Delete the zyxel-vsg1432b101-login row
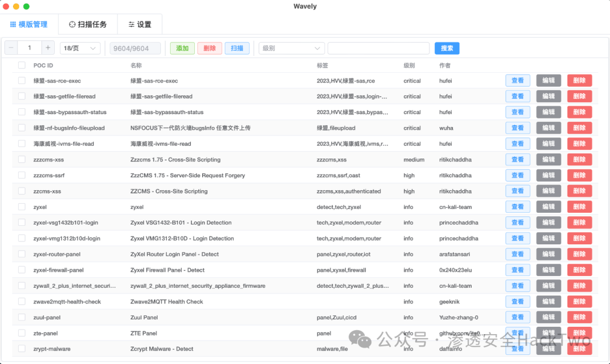Viewport: 610px width, 364px height. point(579,222)
